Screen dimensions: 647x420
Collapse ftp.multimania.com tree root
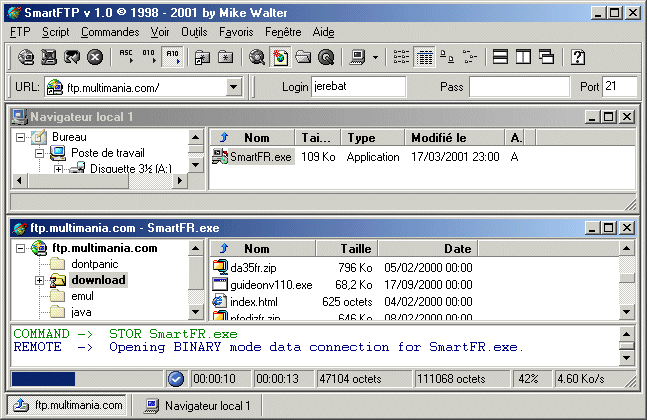point(20,248)
